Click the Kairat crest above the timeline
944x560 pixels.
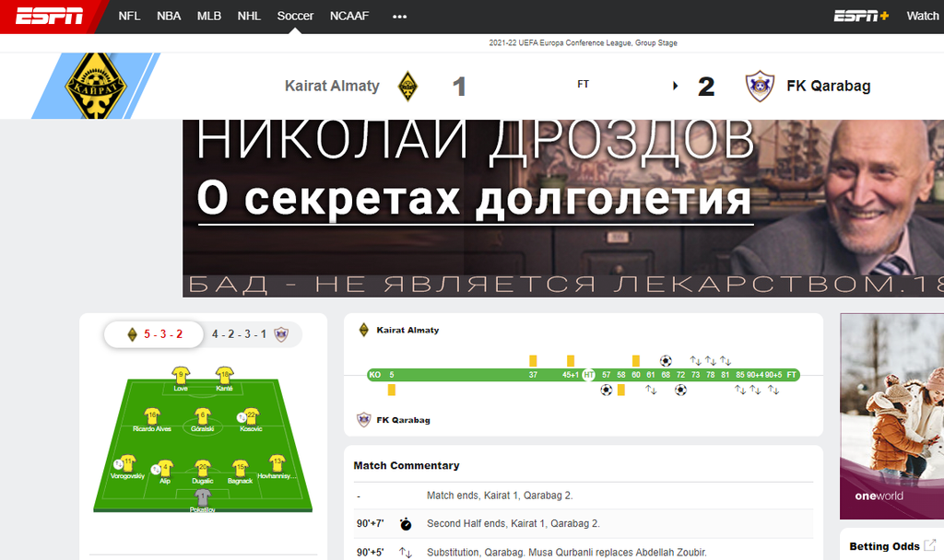coord(363,330)
